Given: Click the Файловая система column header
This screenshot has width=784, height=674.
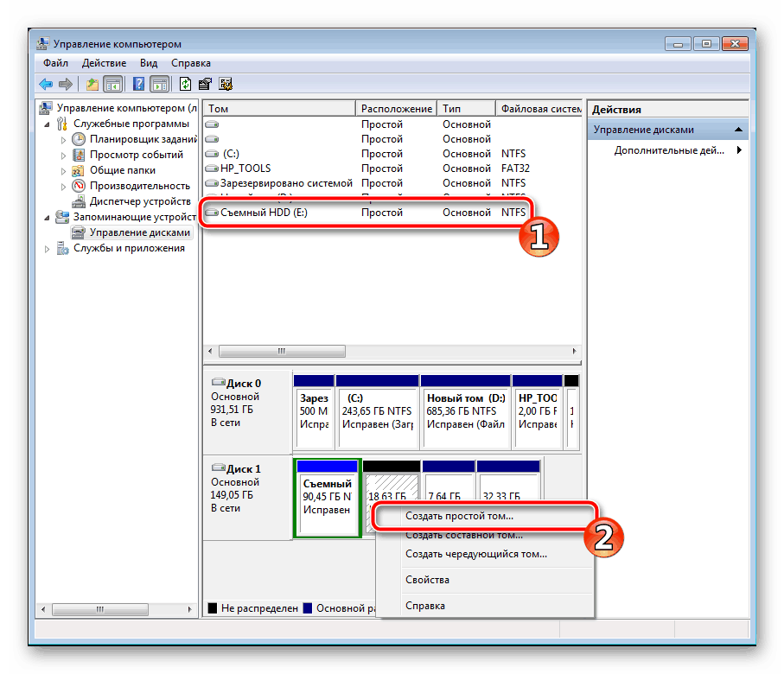Looking at the screenshot, I should click(540, 109).
